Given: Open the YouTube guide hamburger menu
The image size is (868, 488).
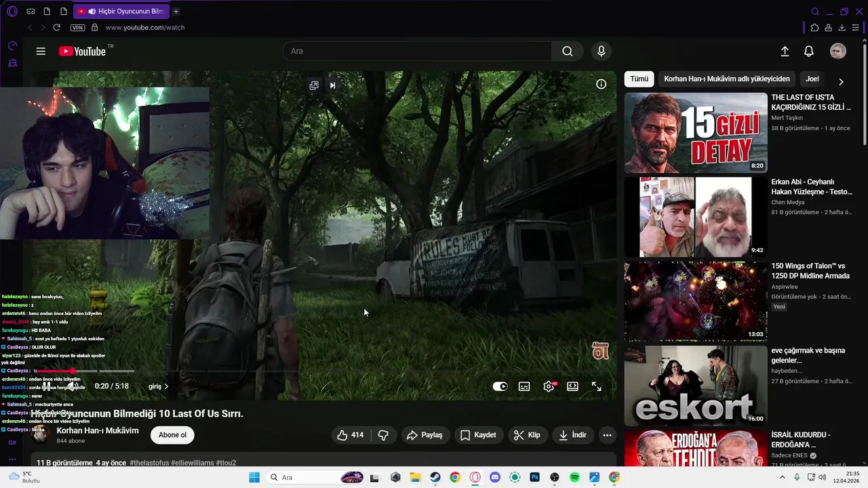Looking at the screenshot, I should [41, 52].
